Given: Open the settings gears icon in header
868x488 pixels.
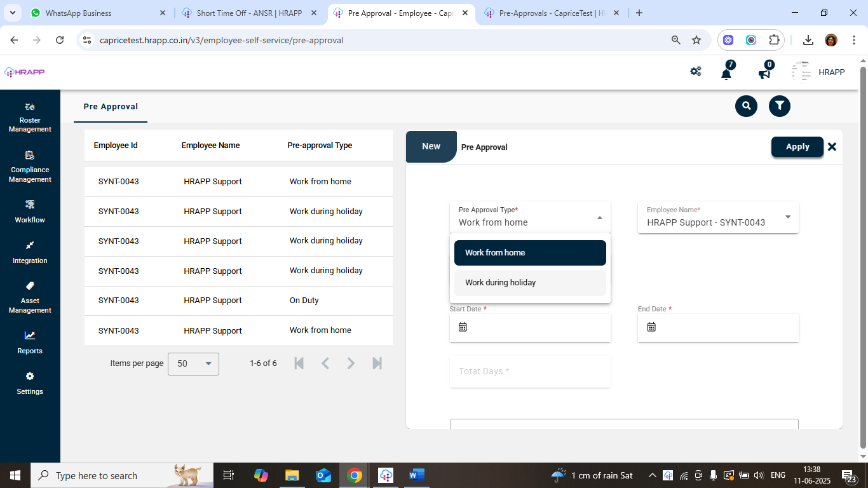Looking at the screenshot, I should pyautogui.click(x=696, y=72).
